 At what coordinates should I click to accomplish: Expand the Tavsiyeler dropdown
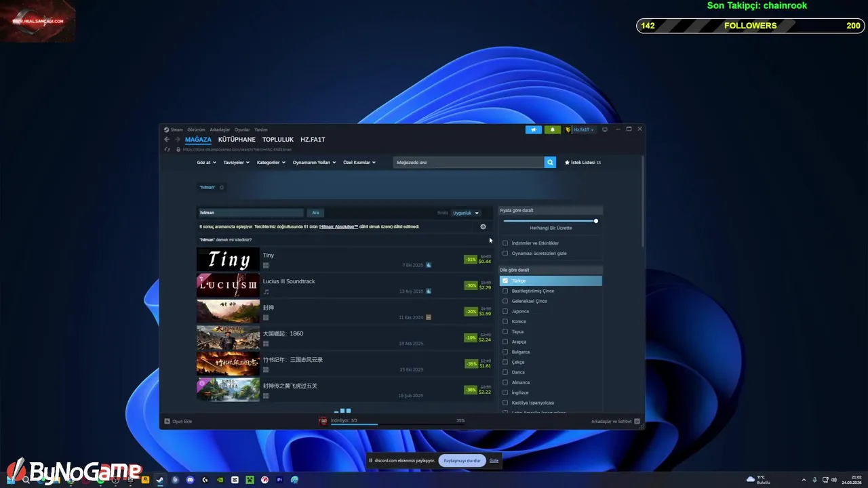pyautogui.click(x=236, y=163)
